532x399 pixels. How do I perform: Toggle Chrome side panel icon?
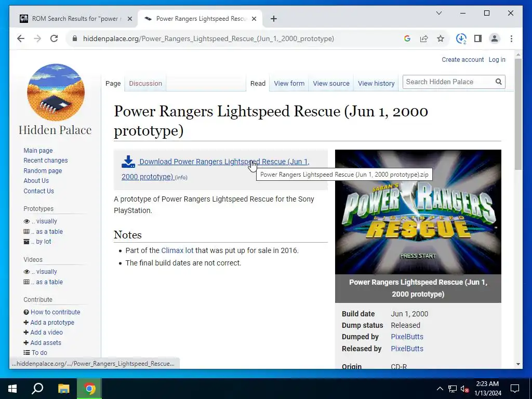[478, 38]
